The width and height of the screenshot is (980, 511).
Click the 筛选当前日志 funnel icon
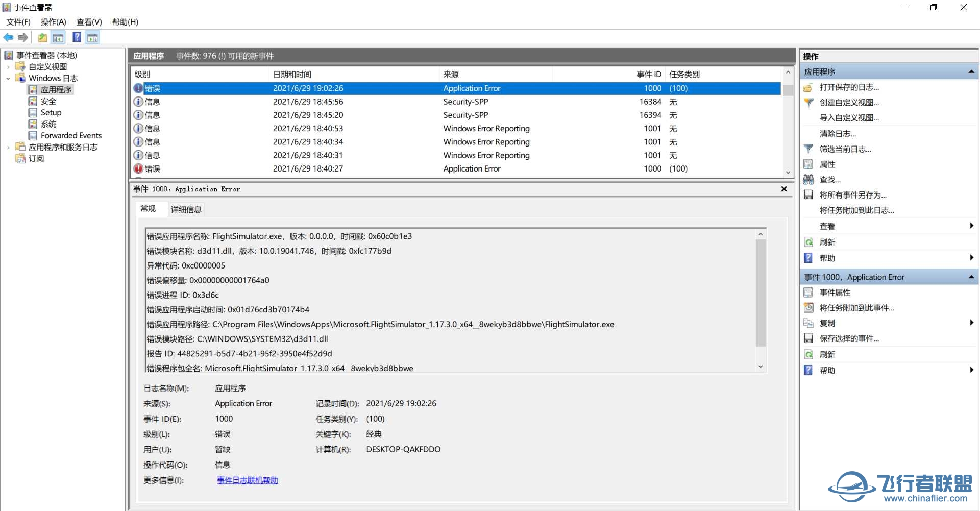[808, 149]
